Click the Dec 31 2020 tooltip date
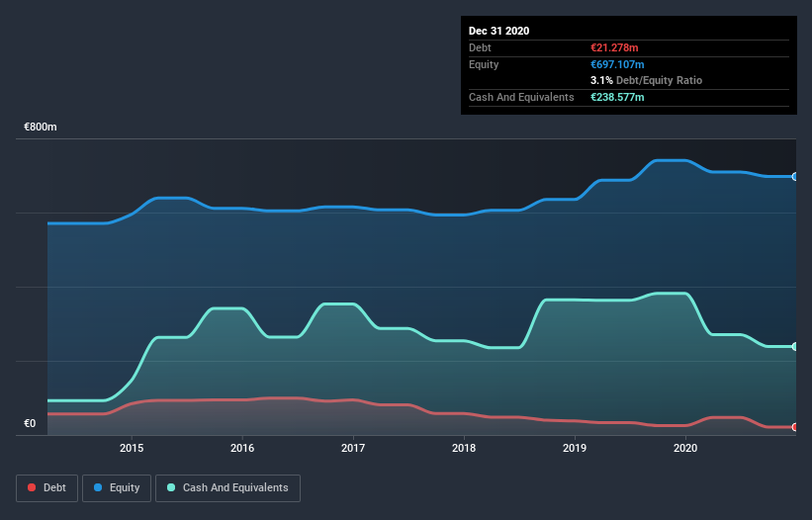 click(x=498, y=31)
